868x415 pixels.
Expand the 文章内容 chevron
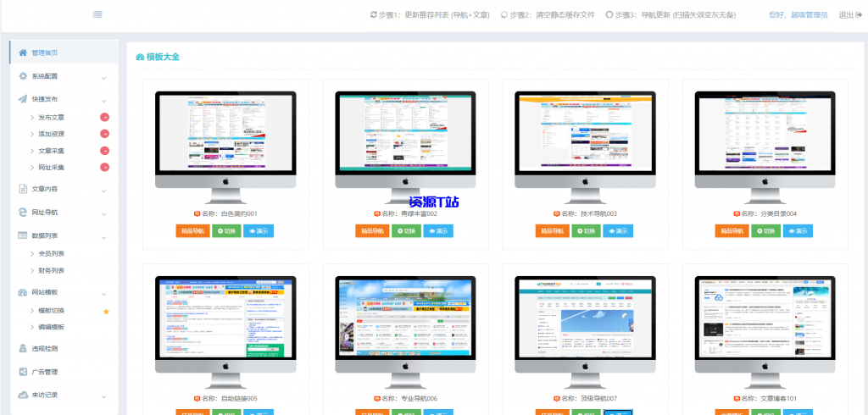(104, 191)
